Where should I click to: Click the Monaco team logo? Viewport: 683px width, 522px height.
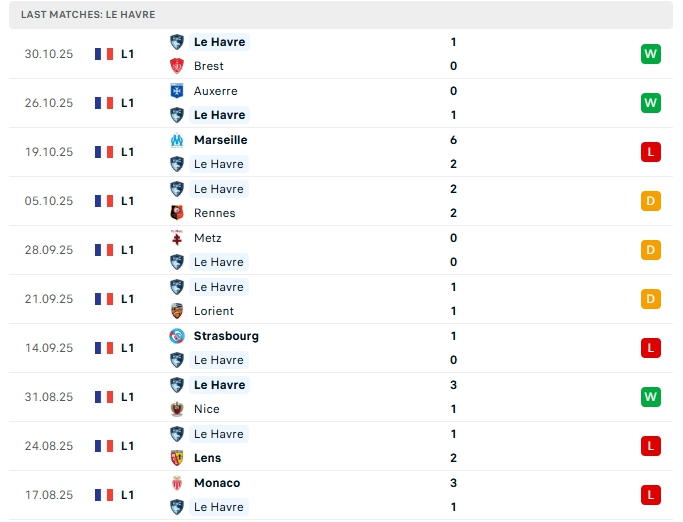[177, 483]
